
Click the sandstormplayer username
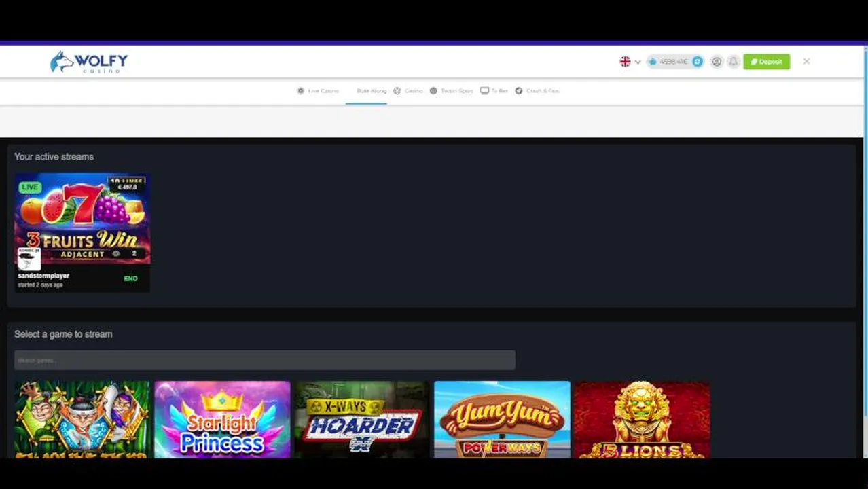click(x=43, y=276)
